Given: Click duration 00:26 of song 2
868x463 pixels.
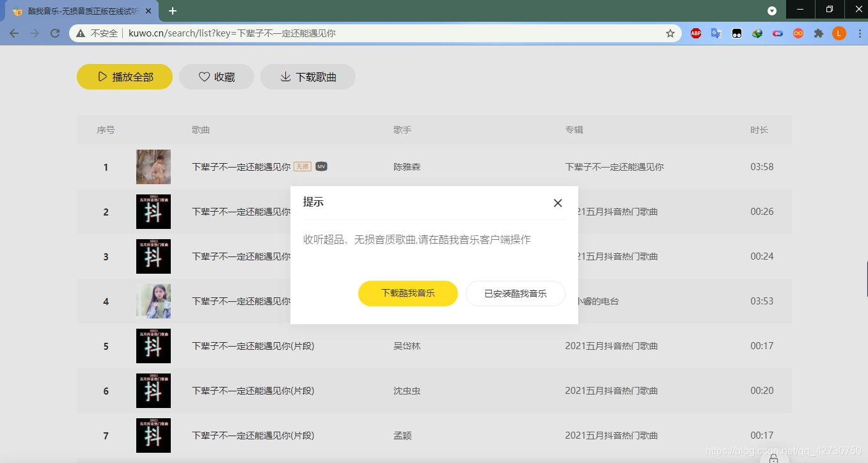Looking at the screenshot, I should point(762,212).
